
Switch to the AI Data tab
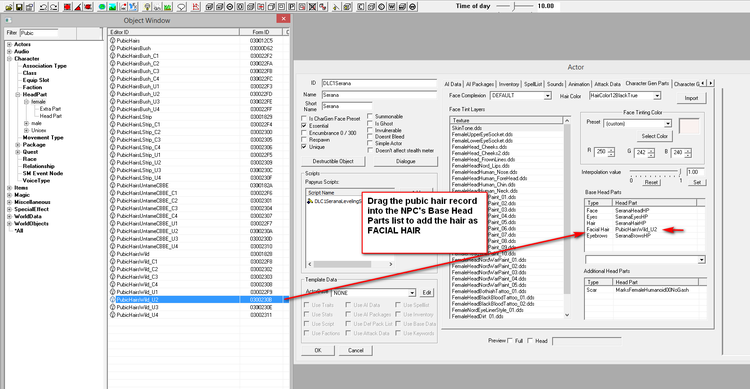tap(452, 84)
